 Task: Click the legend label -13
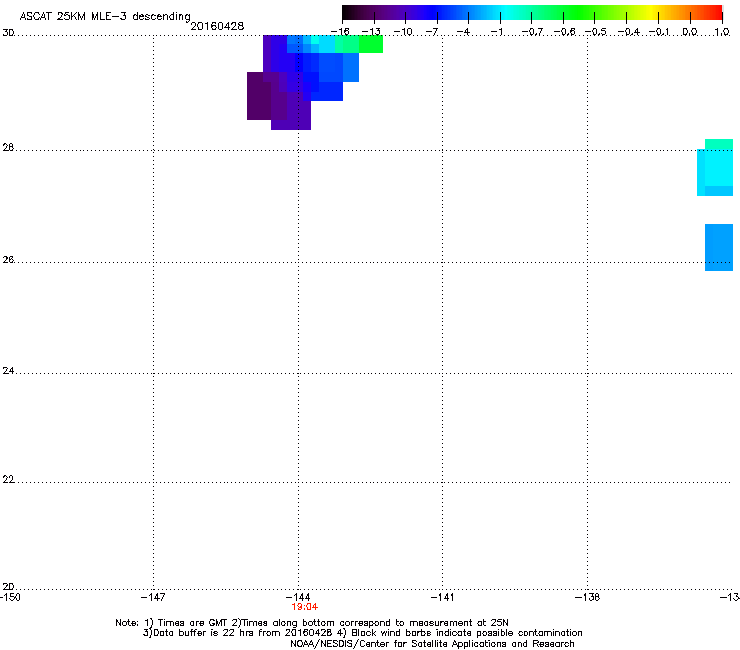tap(371, 32)
